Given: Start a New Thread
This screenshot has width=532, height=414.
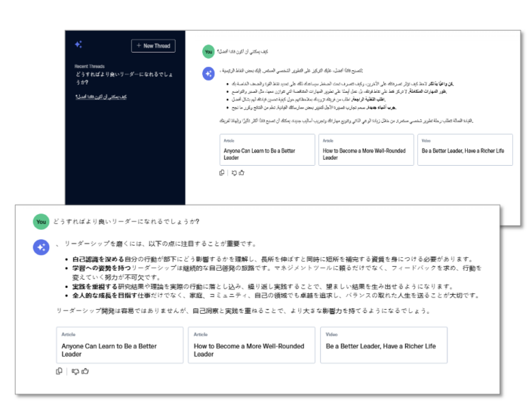Looking at the screenshot, I should 153,46.
